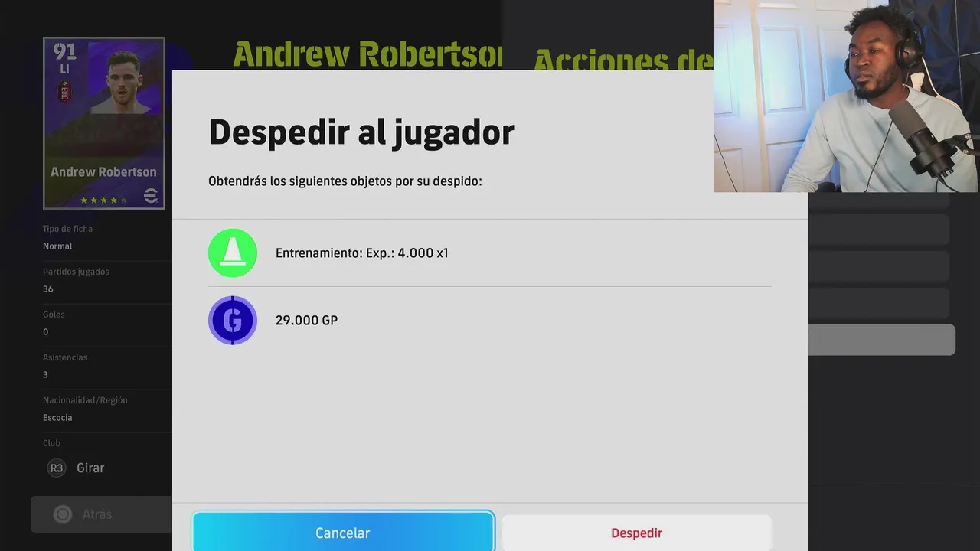
Task: Click the Andrew Robertson heading behind dialog
Action: point(367,54)
